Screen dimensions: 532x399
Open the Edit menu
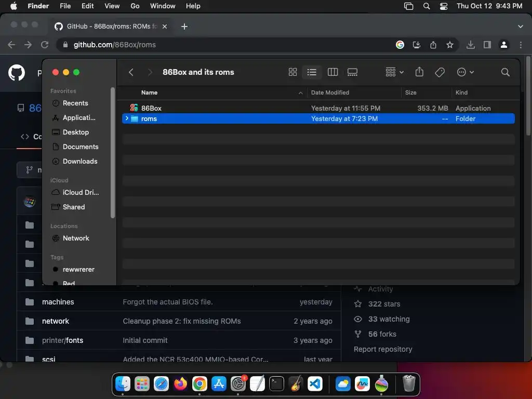[87, 6]
